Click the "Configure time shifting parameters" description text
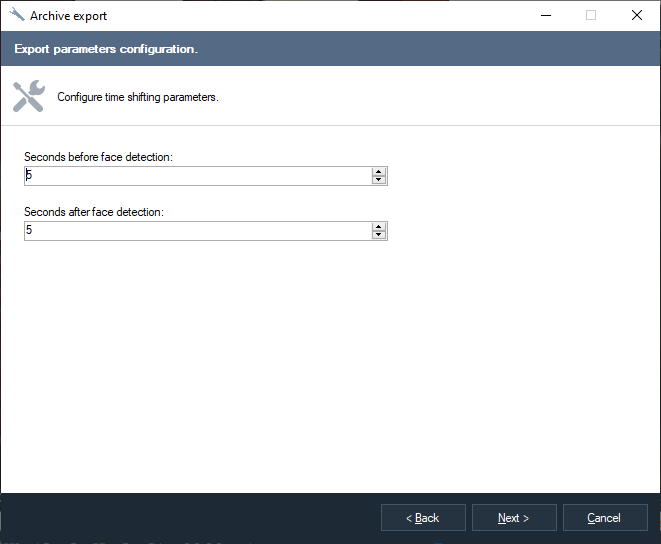This screenshot has width=661, height=544. pyautogui.click(x=138, y=97)
